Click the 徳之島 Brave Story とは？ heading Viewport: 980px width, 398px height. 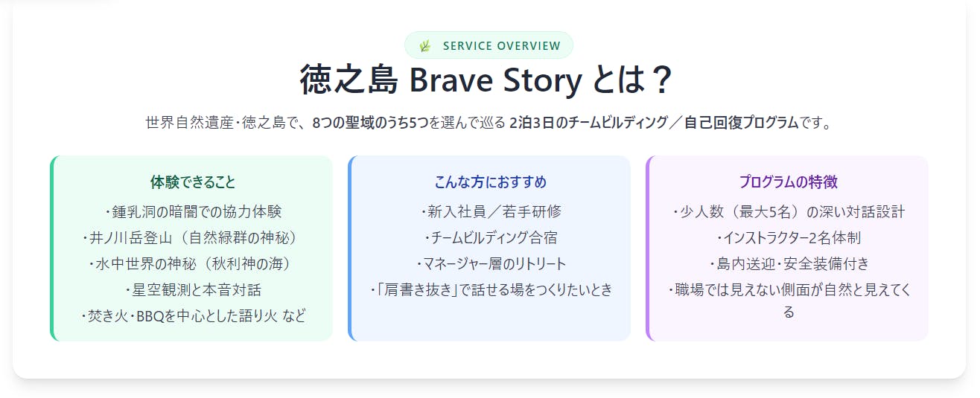point(488,80)
